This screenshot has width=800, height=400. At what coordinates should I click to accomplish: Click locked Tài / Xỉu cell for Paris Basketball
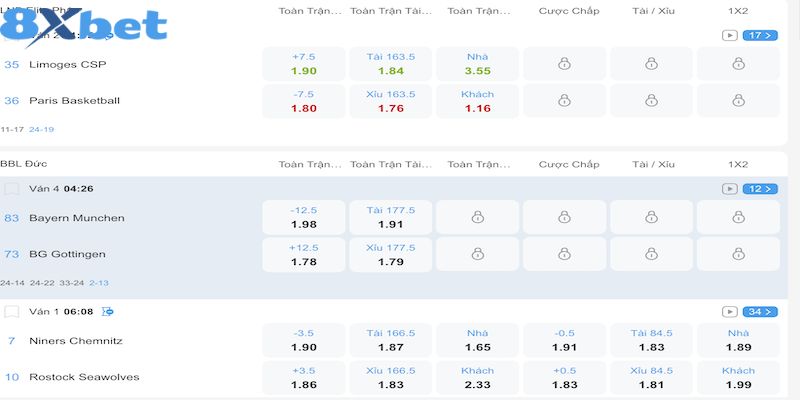tap(652, 101)
